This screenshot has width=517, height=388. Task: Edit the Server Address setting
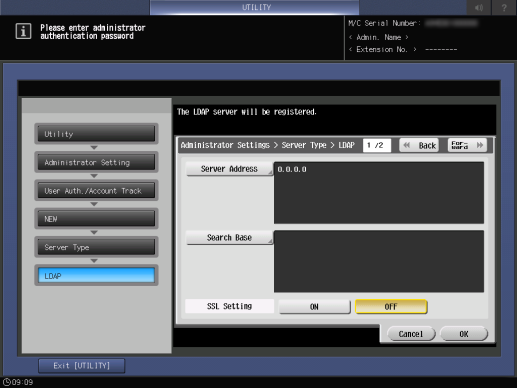[x=229, y=169]
